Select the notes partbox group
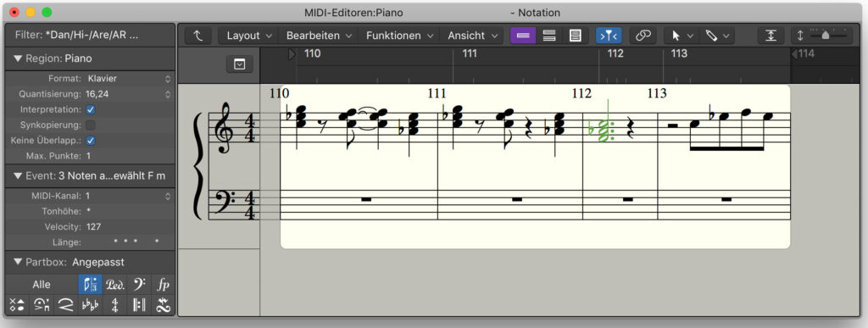868x328 pixels. pyautogui.click(x=90, y=284)
